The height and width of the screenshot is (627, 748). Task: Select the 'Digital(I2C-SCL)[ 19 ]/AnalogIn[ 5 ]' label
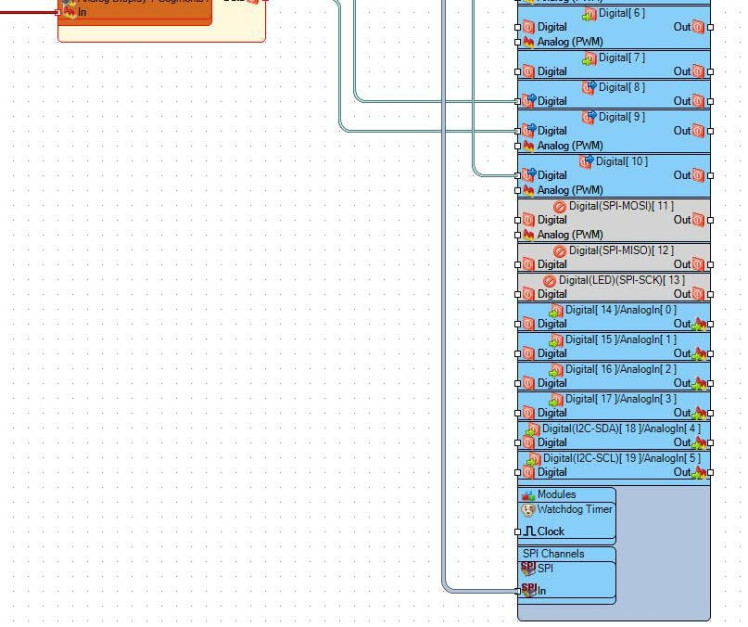(x=622, y=459)
